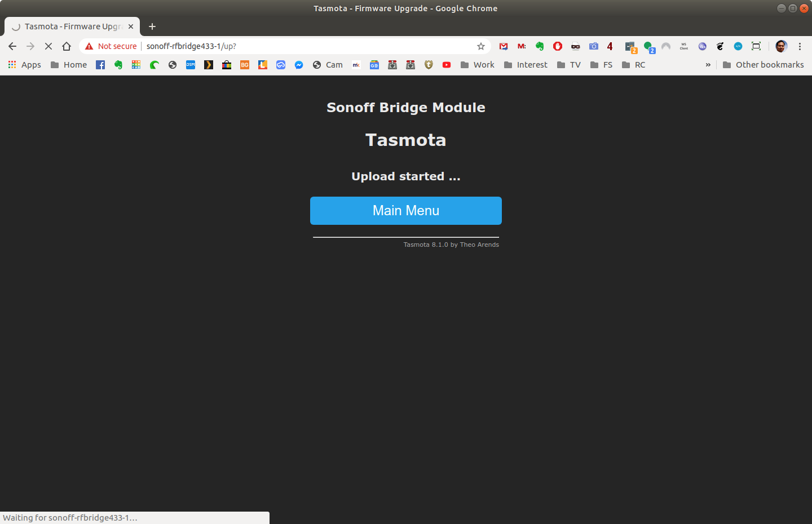Click the masked-face extension icon
The height and width of the screenshot is (524, 812).
pos(576,46)
